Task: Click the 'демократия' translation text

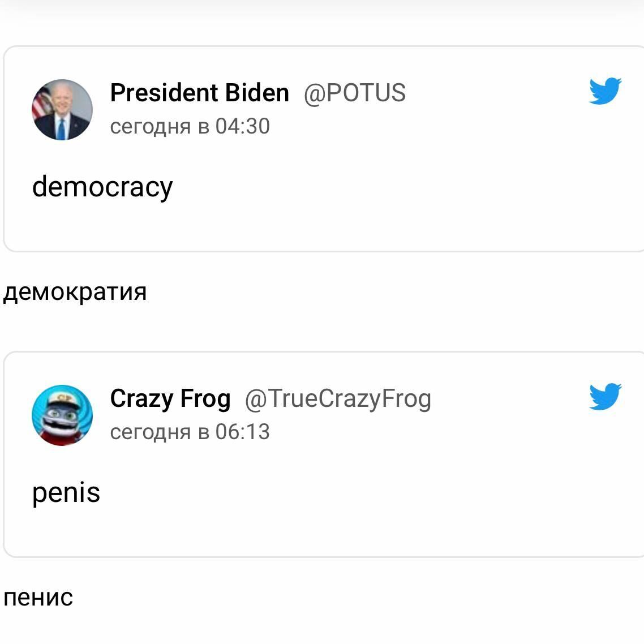Action: point(75,292)
